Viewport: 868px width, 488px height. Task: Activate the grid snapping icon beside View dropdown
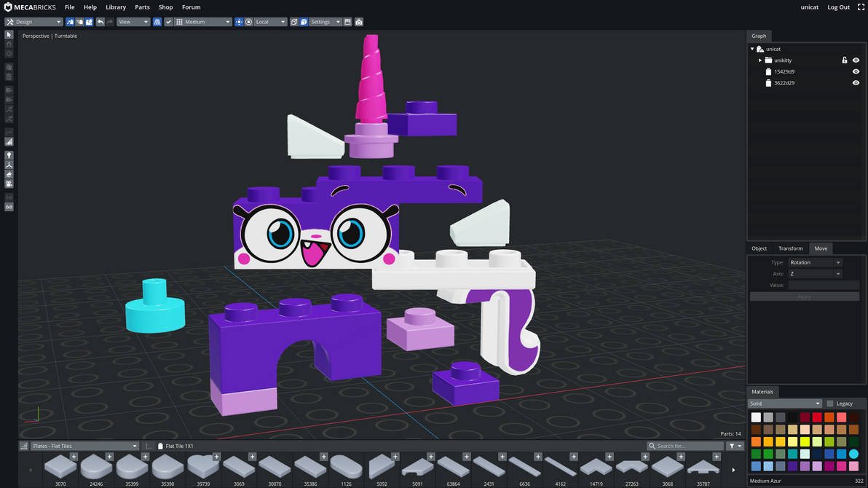157,22
